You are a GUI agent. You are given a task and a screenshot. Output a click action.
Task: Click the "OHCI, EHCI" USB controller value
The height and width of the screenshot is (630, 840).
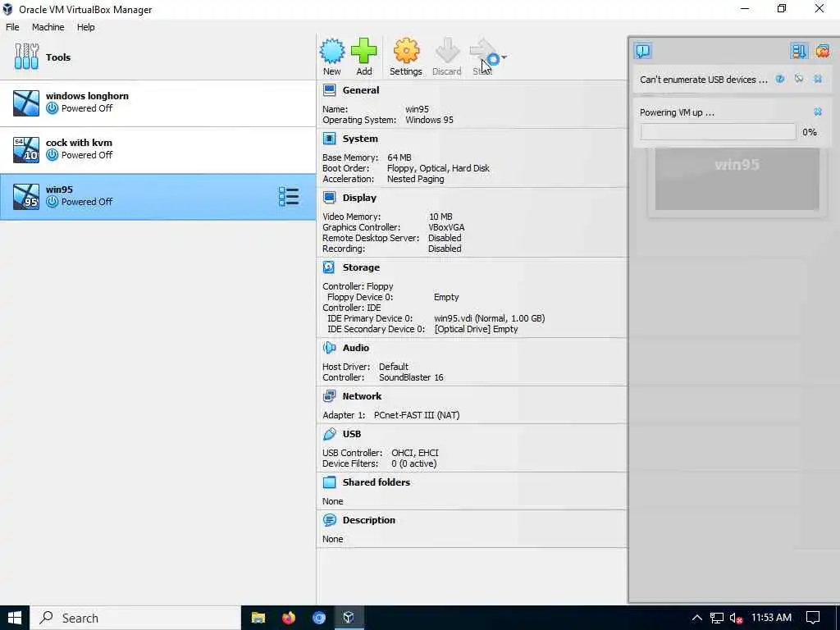(x=414, y=453)
